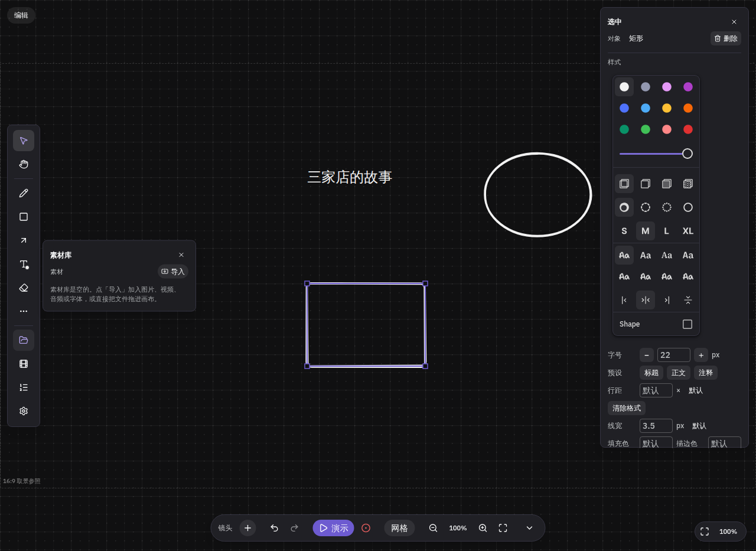Activate the eraser tool
The width and height of the screenshot is (756, 551).
point(24,288)
